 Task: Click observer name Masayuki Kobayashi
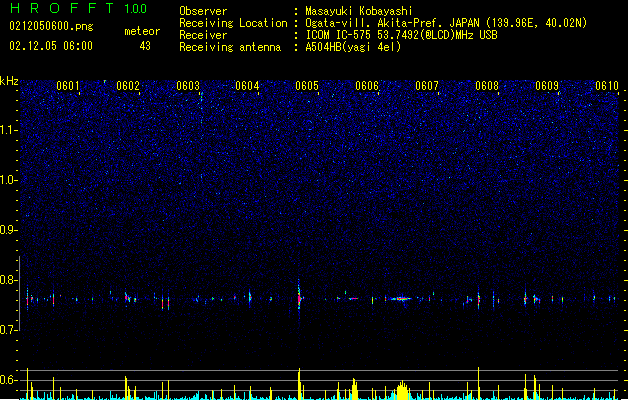pos(359,11)
